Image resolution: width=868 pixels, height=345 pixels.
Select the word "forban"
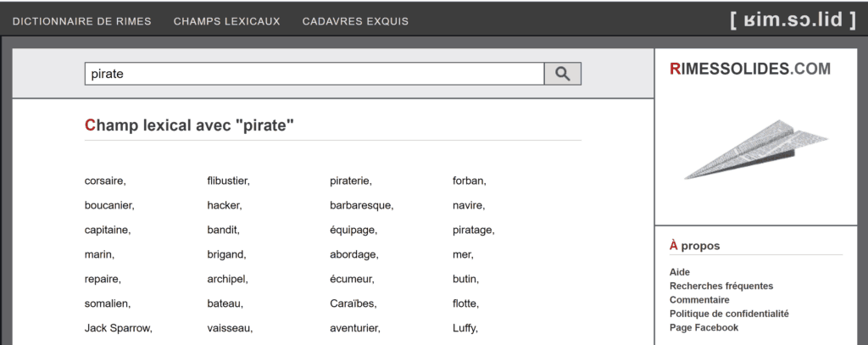[468, 181]
